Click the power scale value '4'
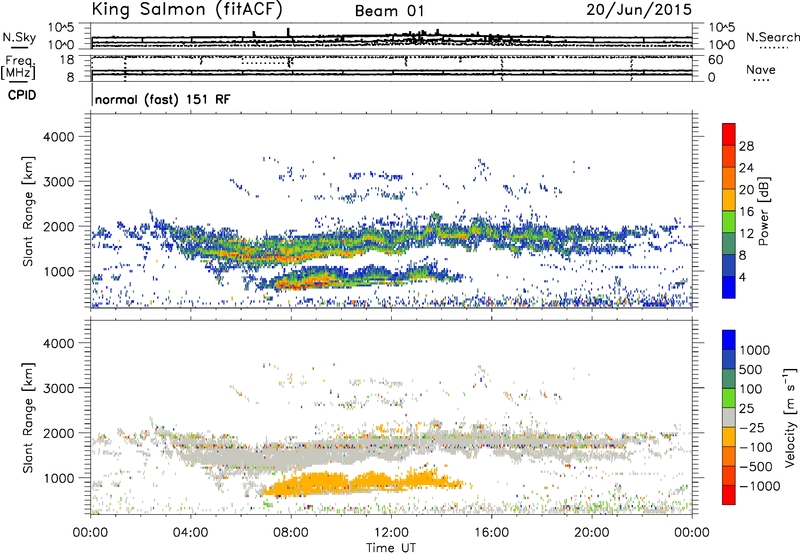Image resolution: width=800 pixels, height=554 pixels. 743,277
